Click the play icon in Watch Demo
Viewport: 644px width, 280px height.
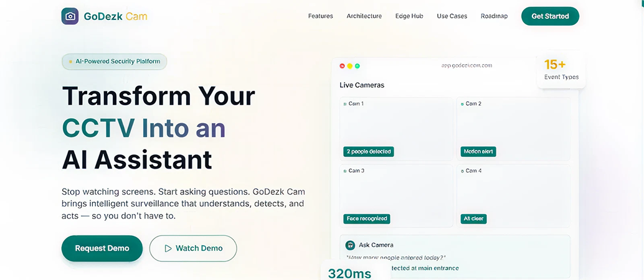[x=168, y=248]
